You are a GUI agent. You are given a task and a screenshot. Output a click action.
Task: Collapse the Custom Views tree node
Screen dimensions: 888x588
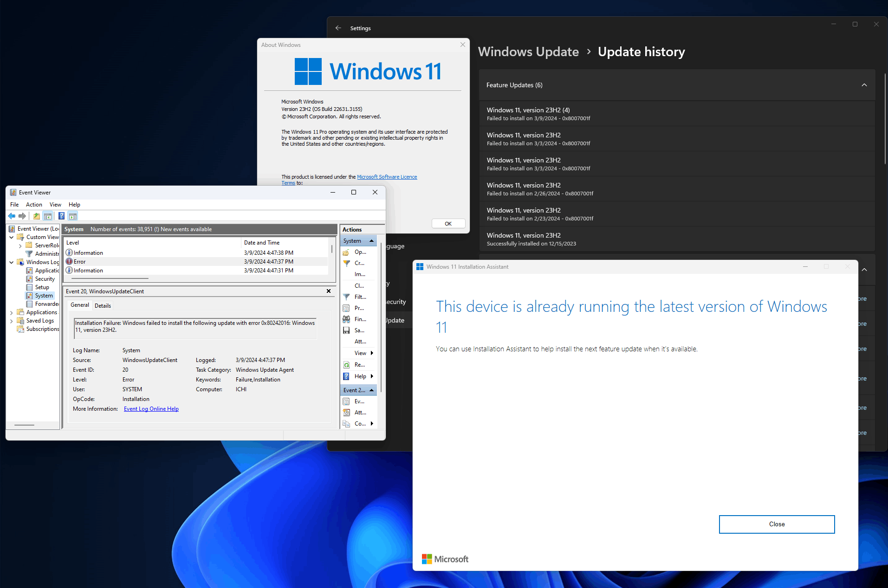click(12, 237)
